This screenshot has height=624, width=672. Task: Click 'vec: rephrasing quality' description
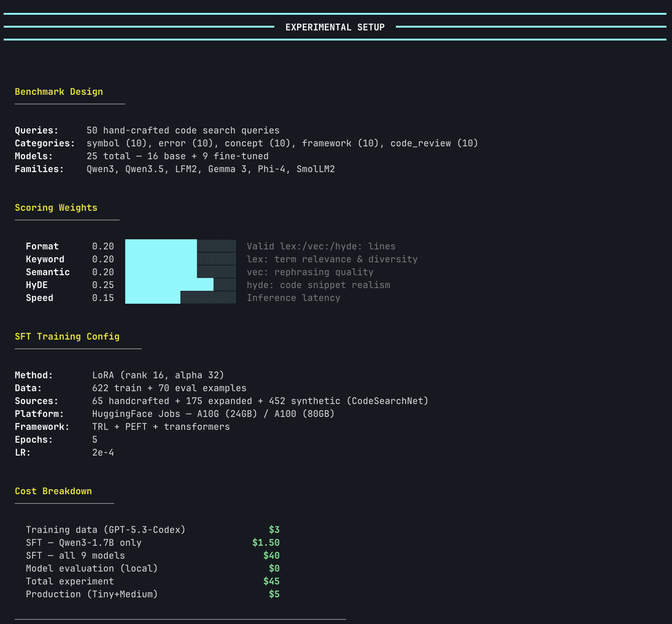point(310,272)
